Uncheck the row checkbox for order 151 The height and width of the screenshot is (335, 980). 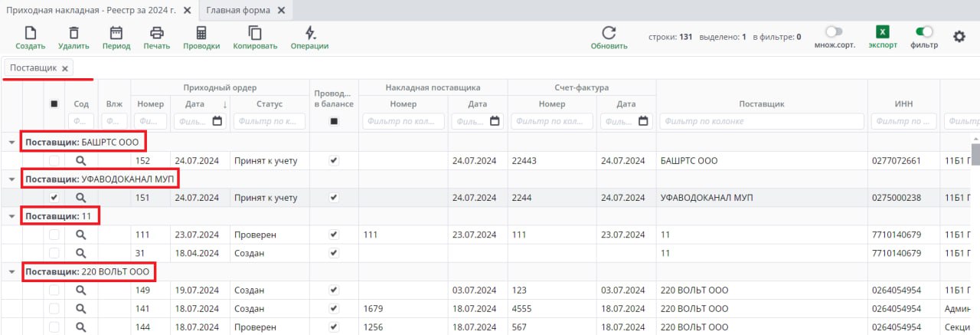[54, 198]
